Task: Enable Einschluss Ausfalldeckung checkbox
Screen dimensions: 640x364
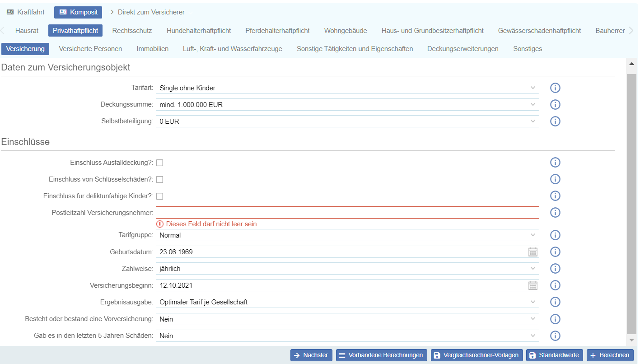Action: click(159, 163)
